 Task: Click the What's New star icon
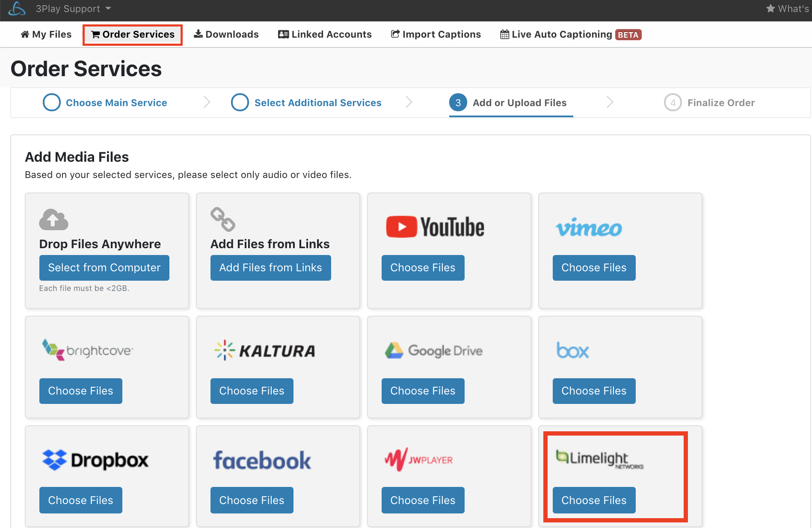tap(771, 9)
